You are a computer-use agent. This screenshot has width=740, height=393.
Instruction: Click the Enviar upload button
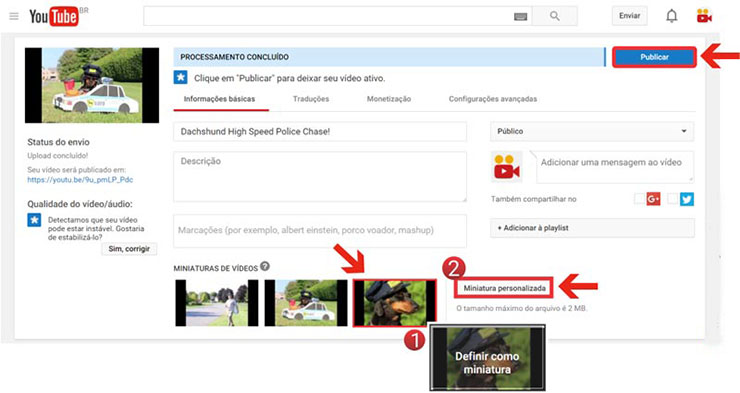tap(630, 16)
